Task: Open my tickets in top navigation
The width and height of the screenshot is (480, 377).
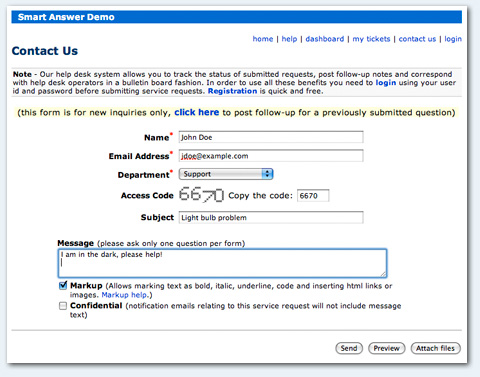Action: [371, 39]
